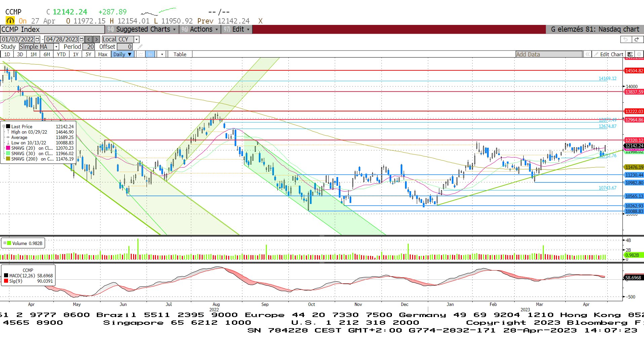Click the Edit Chart button
Image resolution: width=644 pixels, height=349 pixels.
pyautogui.click(x=609, y=54)
